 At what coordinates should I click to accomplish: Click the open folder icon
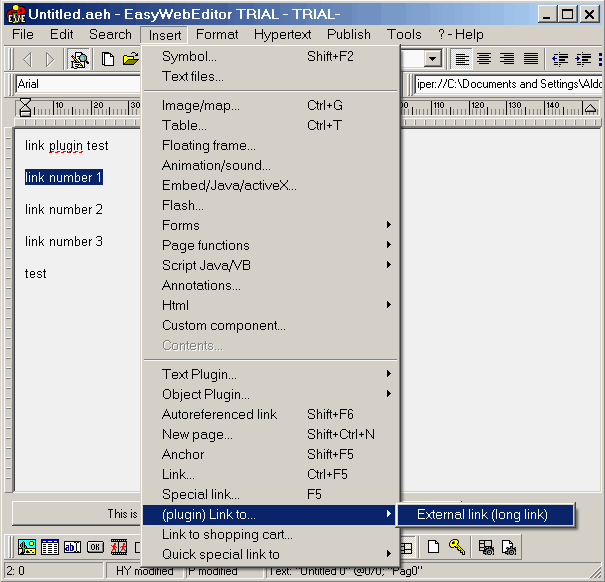click(x=130, y=59)
